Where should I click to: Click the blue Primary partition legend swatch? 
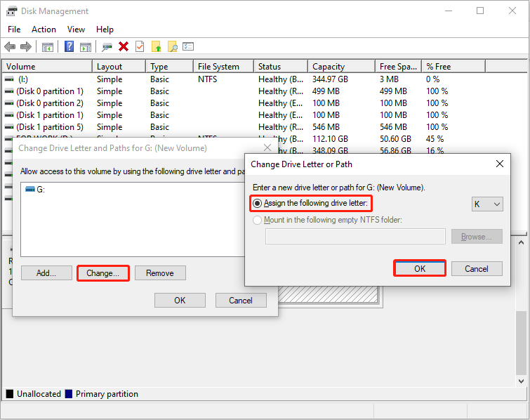69,394
